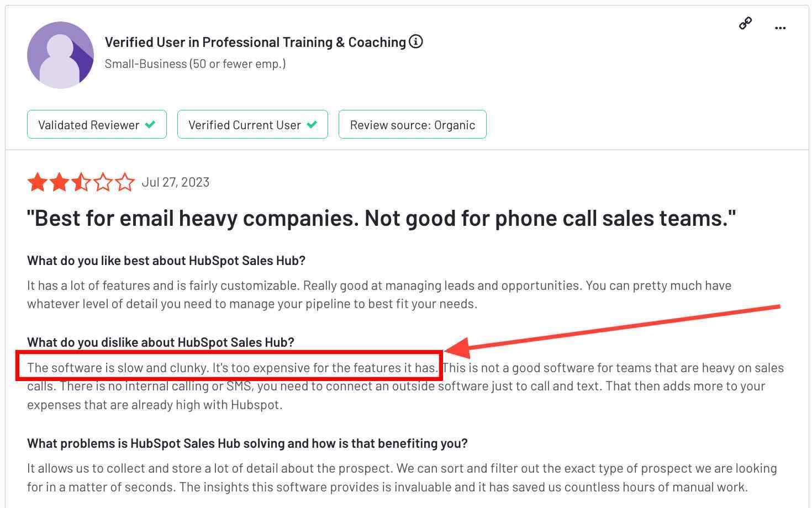Screen dimensions: 812x508
Task: Click the red-highlighted dislike sentence
Action: (x=229, y=367)
